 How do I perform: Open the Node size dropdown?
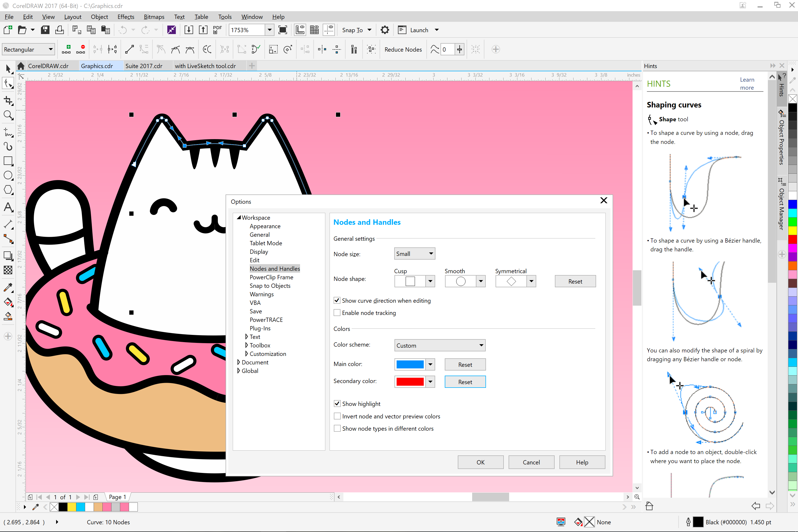(x=415, y=253)
